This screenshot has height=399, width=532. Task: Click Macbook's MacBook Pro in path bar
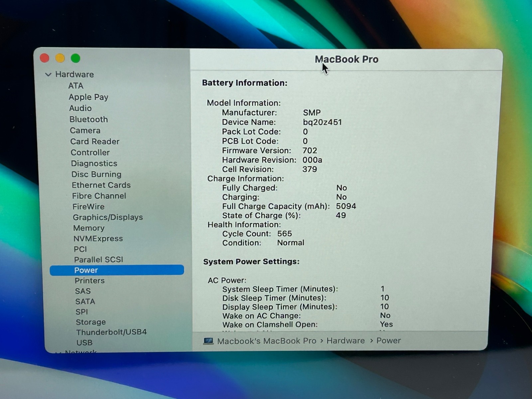pos(267,341)
